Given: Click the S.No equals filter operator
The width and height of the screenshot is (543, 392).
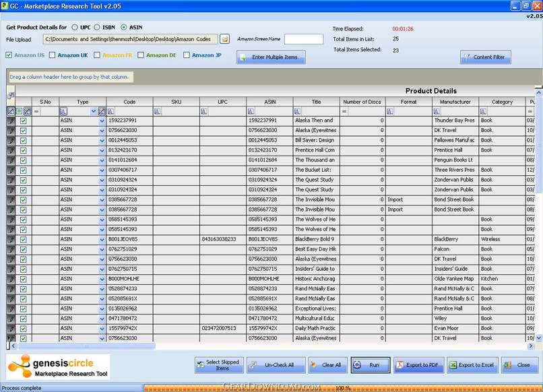Looking at the screenshot, I should 36,112.
